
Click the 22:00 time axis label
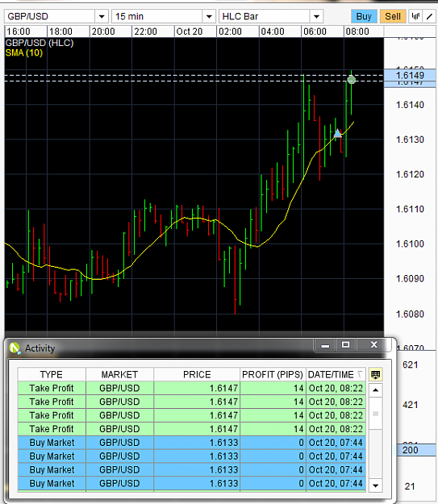[x=145, y=31]
